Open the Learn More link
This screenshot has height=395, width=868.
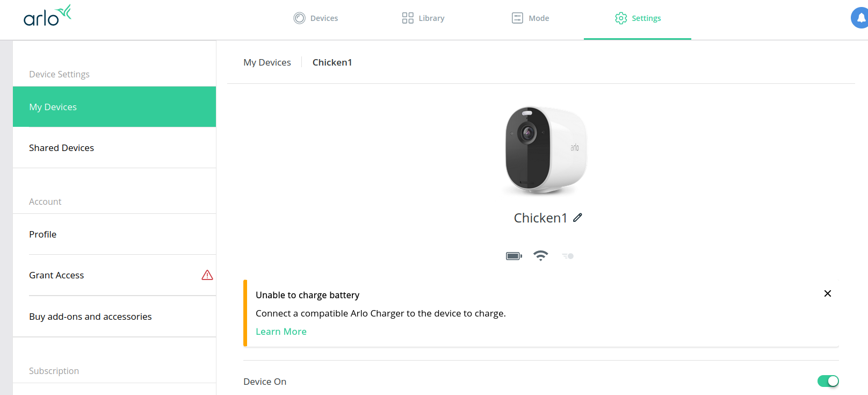tap(281, 332)
